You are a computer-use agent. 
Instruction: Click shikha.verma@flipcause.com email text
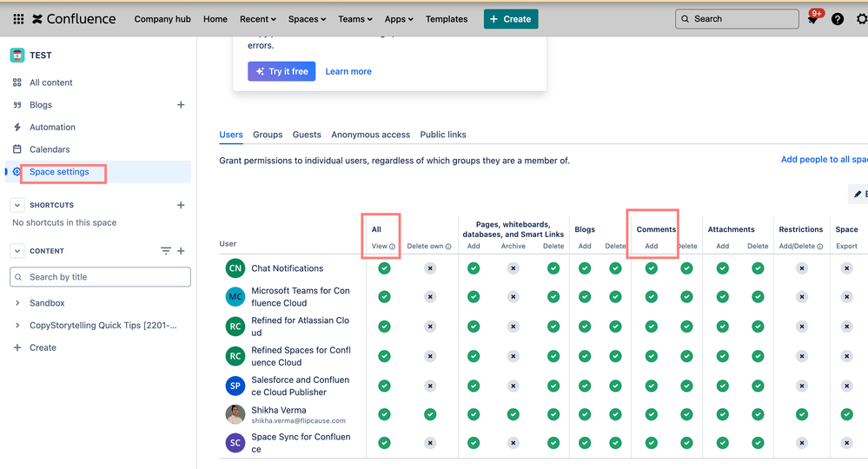coord(298,421)
